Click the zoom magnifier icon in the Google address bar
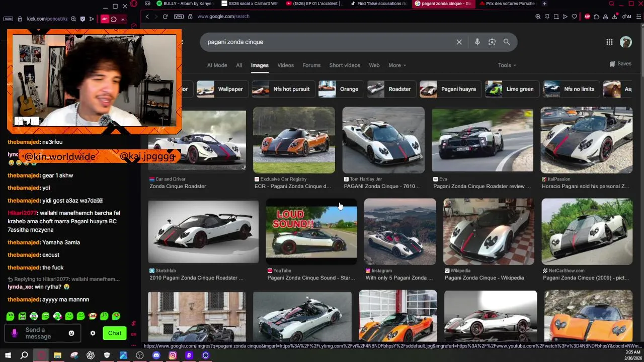The image size is (644, 362). coord(538,17)
